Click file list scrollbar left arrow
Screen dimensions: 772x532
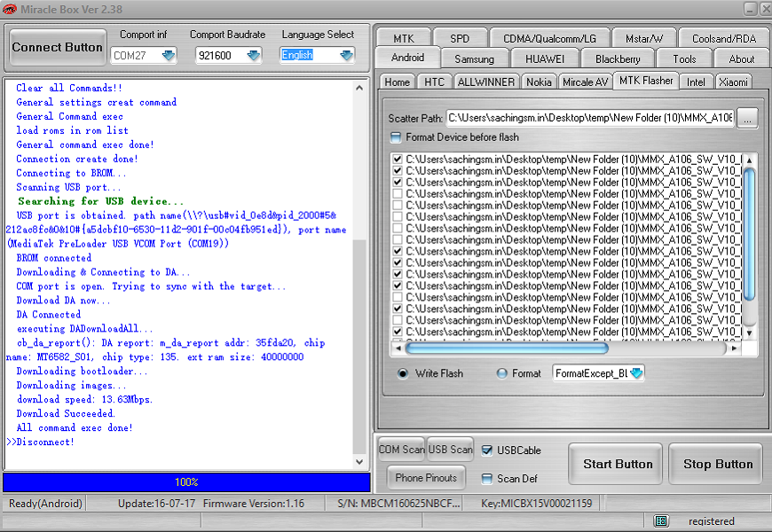(x=398, y=348)
